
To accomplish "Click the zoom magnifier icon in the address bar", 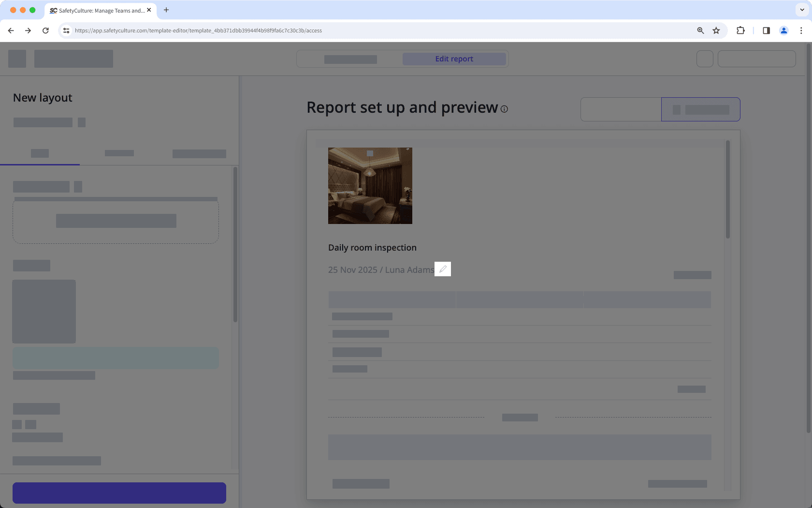I will pos(700,30).
